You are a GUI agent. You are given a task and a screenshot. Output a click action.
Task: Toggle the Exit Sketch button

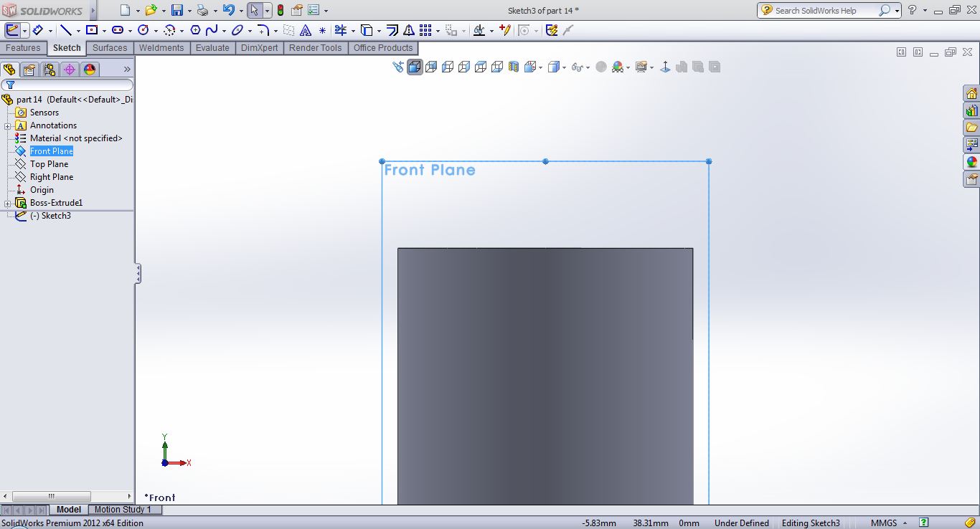12,30
